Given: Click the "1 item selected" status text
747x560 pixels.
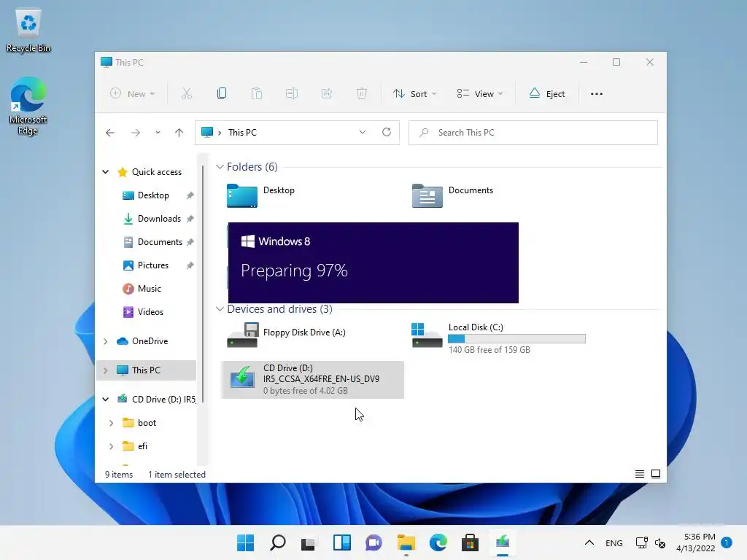Looking at the screenshot, I should click(x=177, y=474).
